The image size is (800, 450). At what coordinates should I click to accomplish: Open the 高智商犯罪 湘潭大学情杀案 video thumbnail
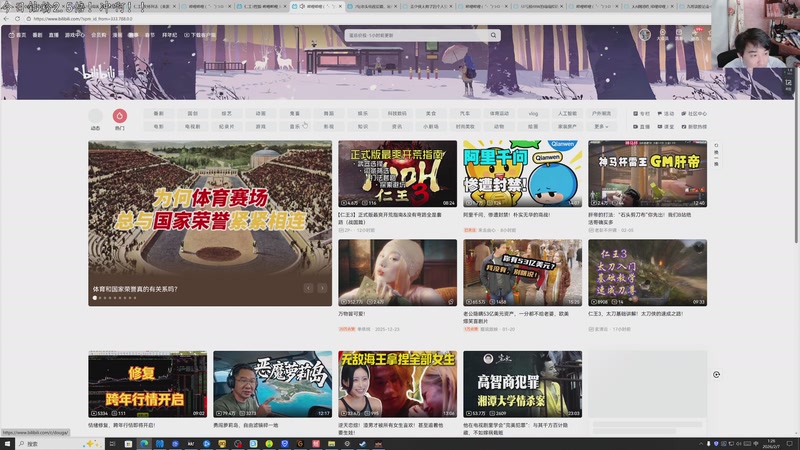pyautogui.click(x=522, y=384)
